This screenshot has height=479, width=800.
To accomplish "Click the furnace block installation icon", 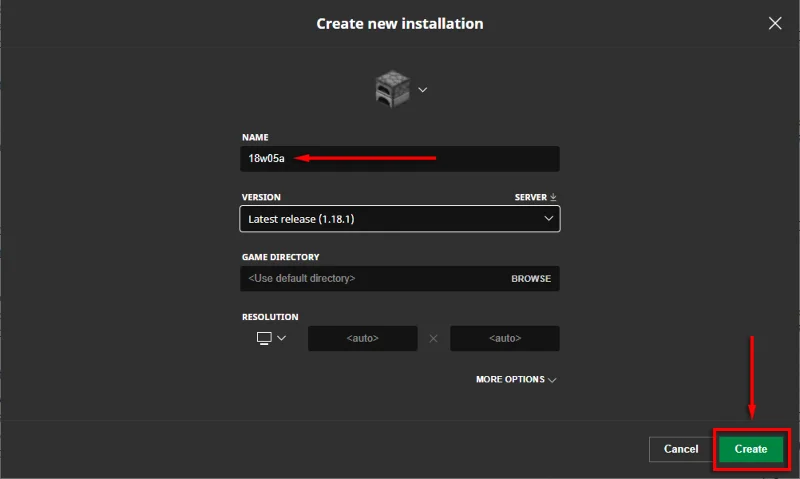I will 392,89.
